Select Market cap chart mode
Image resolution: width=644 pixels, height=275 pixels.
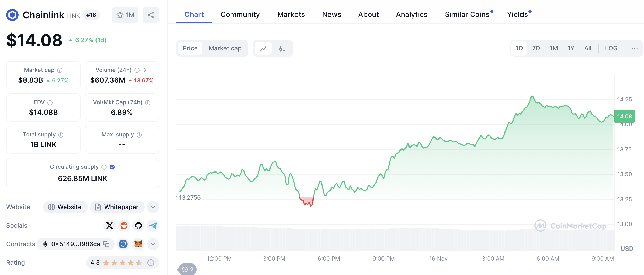(225, 48)
